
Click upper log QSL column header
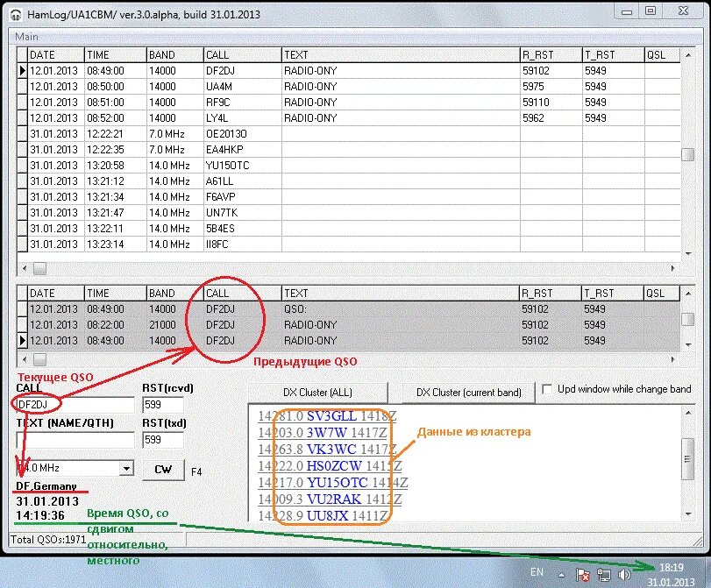(662, 55)
